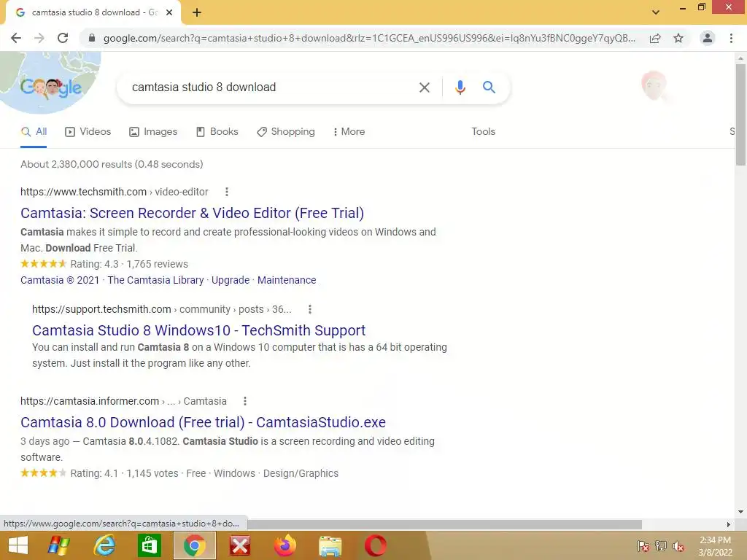This screenshot has width=747, height=560.
Task: Open options for techsmith.com video-editor result
Action: pos(227,192)
